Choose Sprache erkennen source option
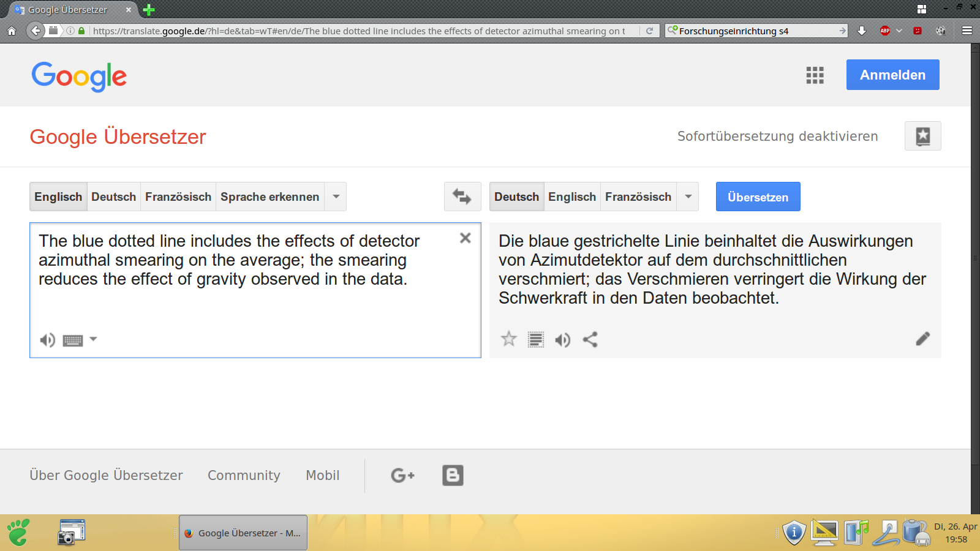Screen dimensions: 980x551 270,197
